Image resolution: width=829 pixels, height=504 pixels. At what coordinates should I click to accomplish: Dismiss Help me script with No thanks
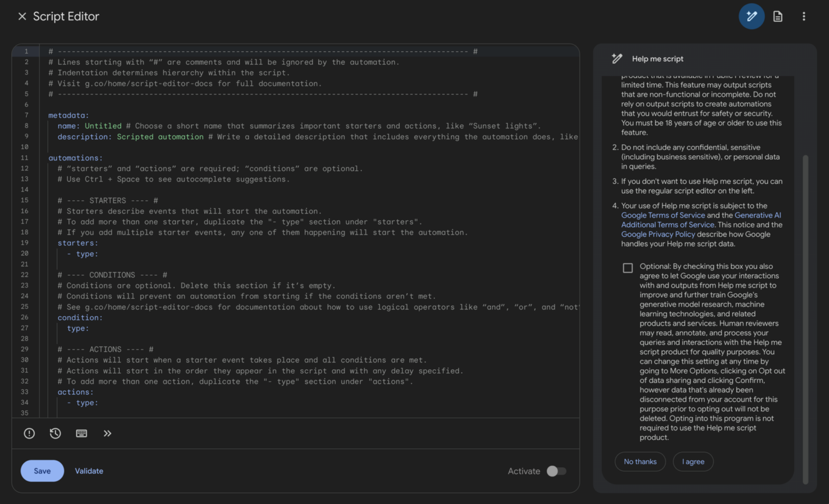click(640, 461)
